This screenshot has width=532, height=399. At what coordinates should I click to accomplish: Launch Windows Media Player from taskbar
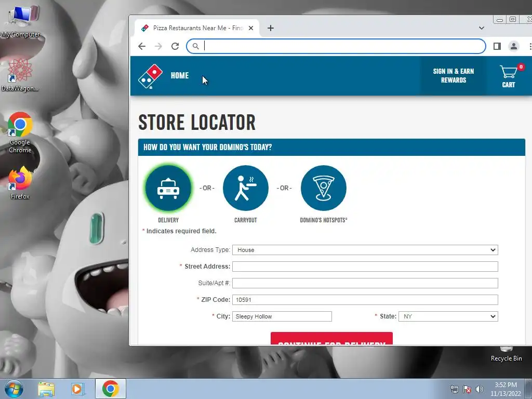pos(77,389)
